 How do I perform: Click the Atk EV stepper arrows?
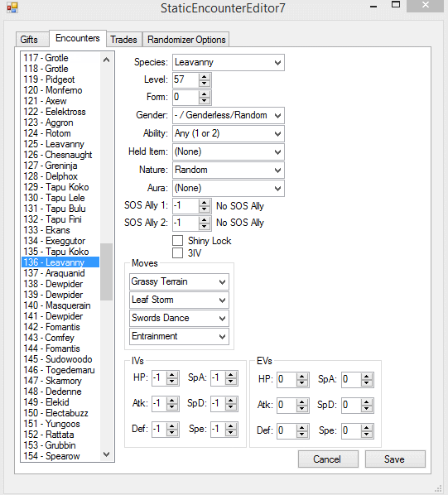coord(302,406)
